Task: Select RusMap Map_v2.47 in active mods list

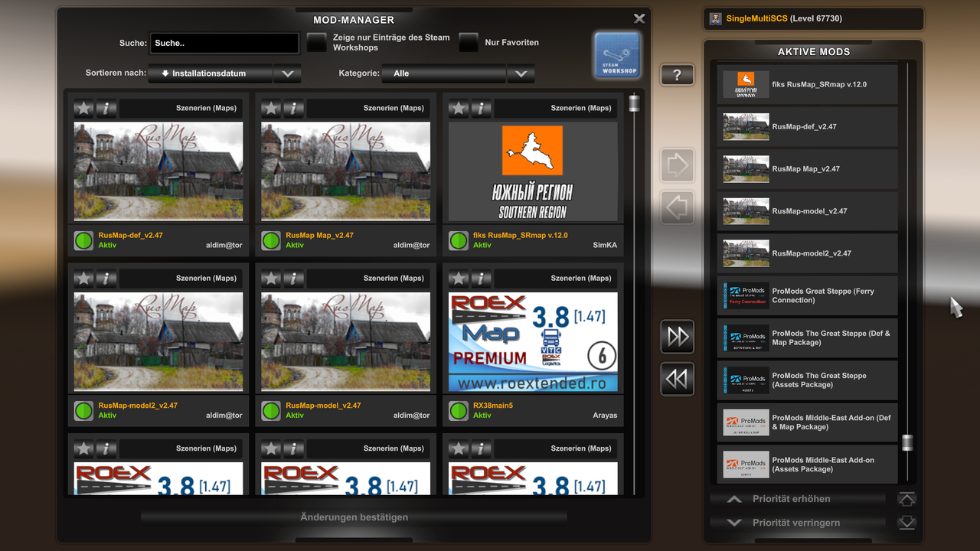Action: [x=807, y=168]
